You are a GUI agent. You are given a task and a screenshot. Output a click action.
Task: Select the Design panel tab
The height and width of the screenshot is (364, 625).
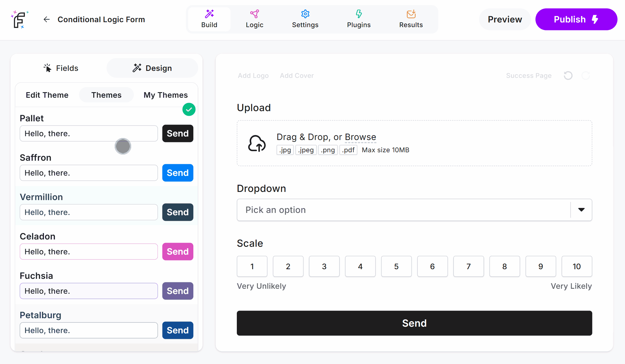[x=152, y=68]
